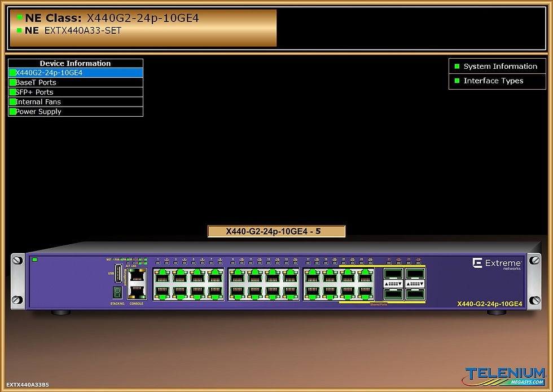Select BaseT port 4 jack
Image resolution: width=553 pixels, height=392 pixels.
(x=179, y=292)
